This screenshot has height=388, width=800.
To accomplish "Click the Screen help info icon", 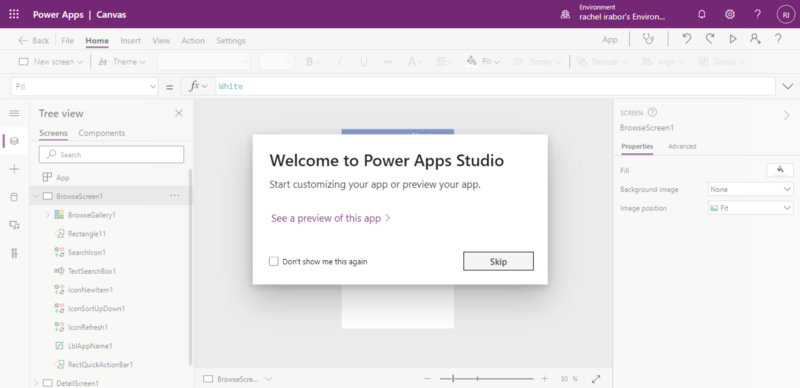I will coord(652,112).
